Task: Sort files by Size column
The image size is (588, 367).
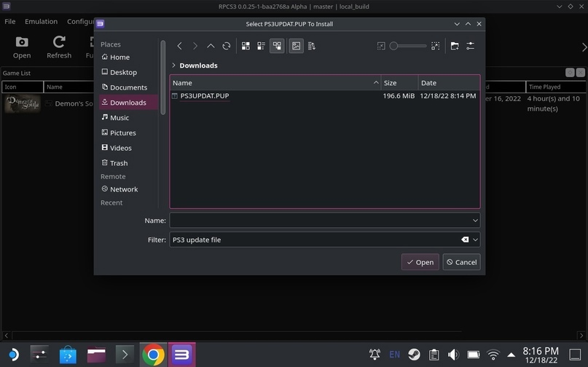Action: tap(399, 83)
